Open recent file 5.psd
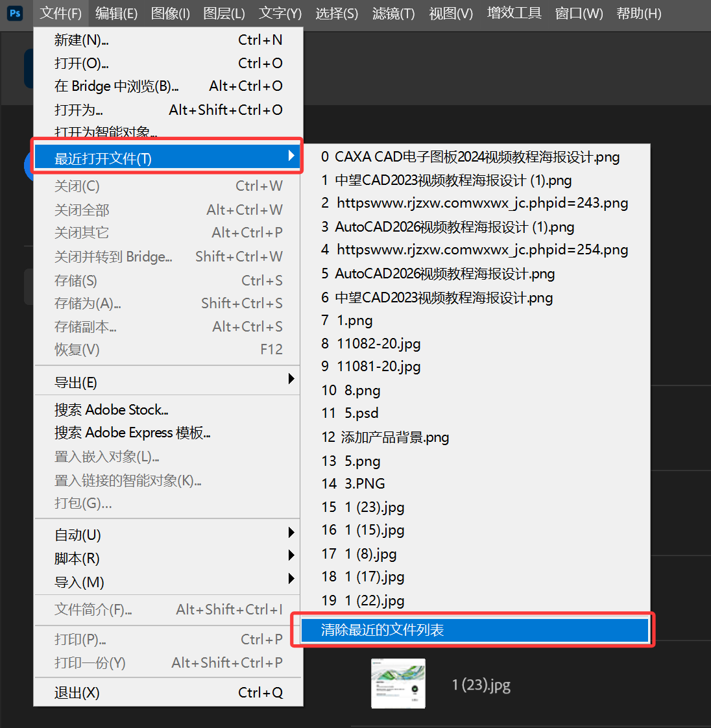The image size is (711, 728). (476, 413)
